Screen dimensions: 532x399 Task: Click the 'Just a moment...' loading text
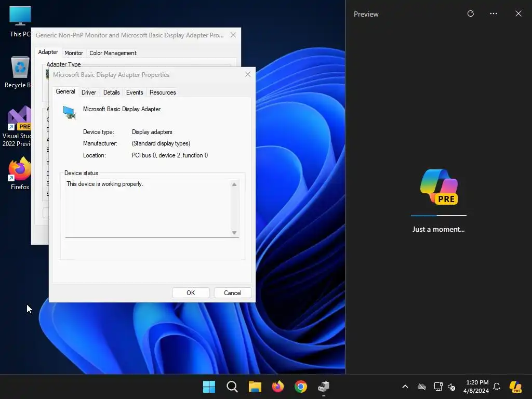click(x=438, y=229)
